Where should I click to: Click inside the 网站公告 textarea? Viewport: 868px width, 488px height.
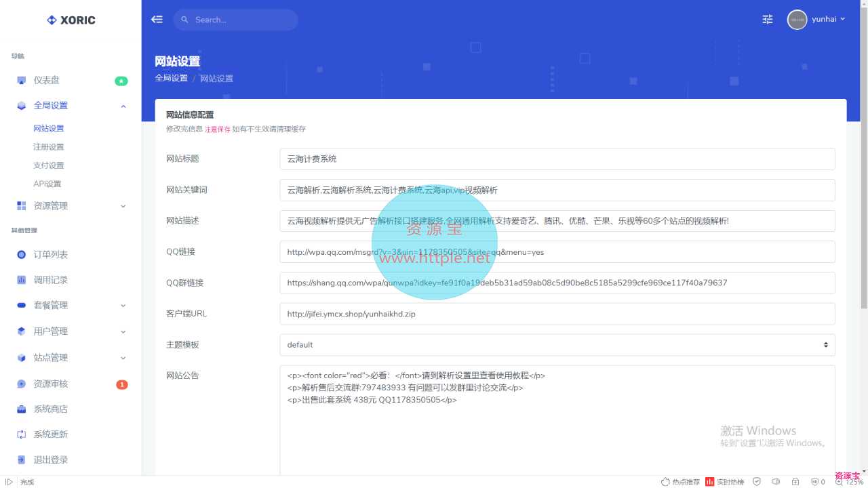click(x=557, y=420)
